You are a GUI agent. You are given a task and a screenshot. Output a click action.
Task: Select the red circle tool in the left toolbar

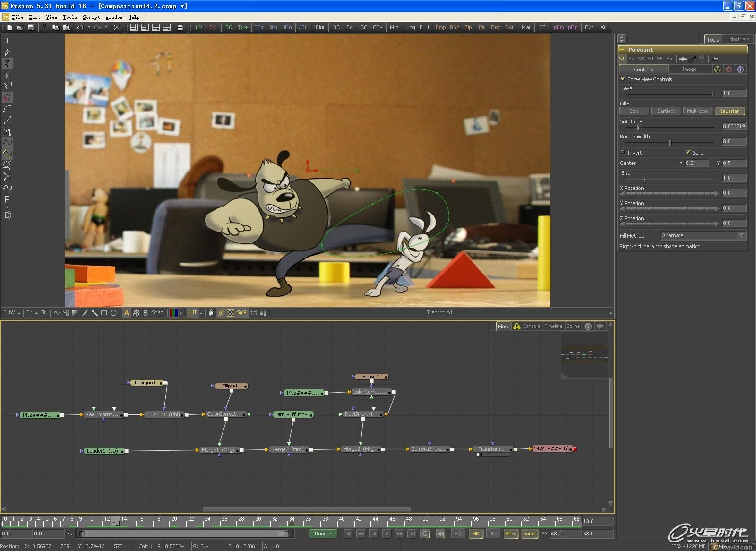(7, 97)
